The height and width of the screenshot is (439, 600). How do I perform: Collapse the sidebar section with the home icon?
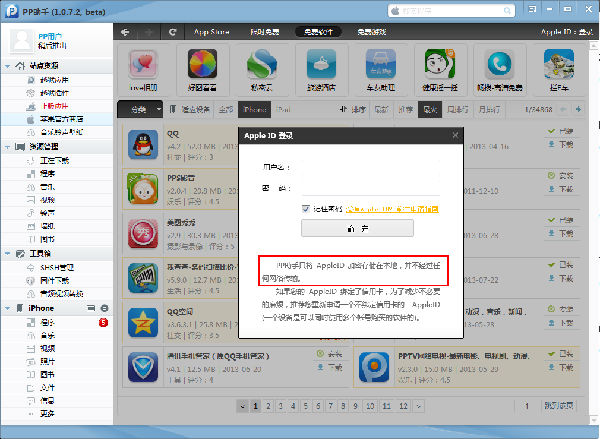pos(7,66)
